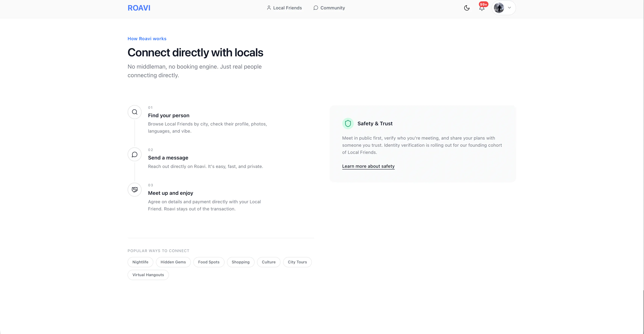The height and width of the screenshot is (334, 644).
Task: Follow the Learn more about safety link
Action: point(368,166)
